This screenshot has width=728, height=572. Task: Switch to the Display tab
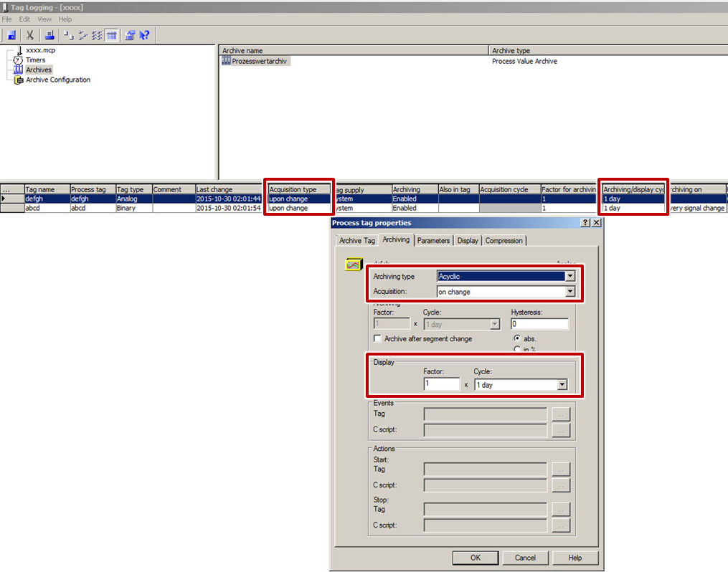click(468, 240)
